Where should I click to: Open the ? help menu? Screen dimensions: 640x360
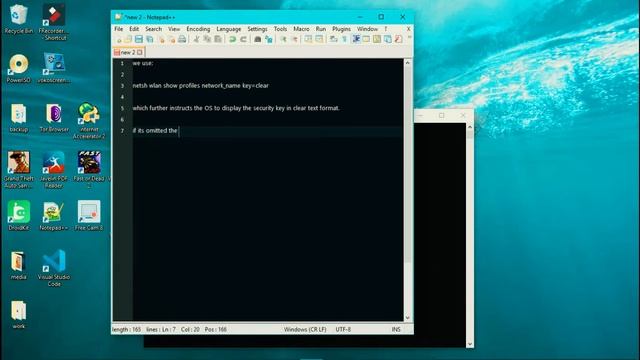(386, 29)
